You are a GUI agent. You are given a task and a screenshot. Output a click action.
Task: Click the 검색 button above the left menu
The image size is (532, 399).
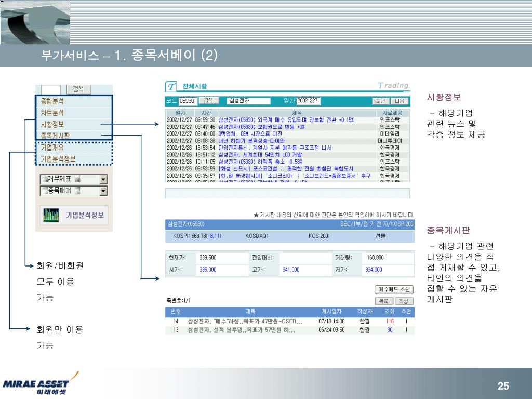(x=79, y=89)
